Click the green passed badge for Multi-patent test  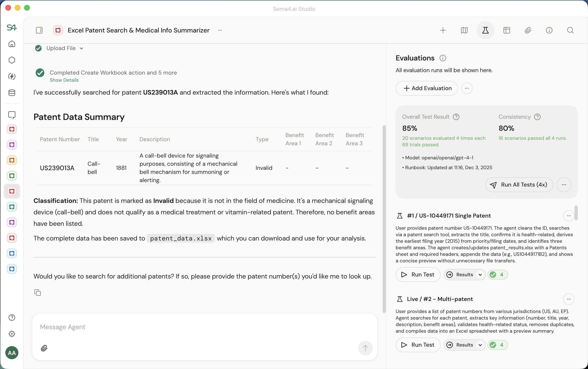pos(498,345)
